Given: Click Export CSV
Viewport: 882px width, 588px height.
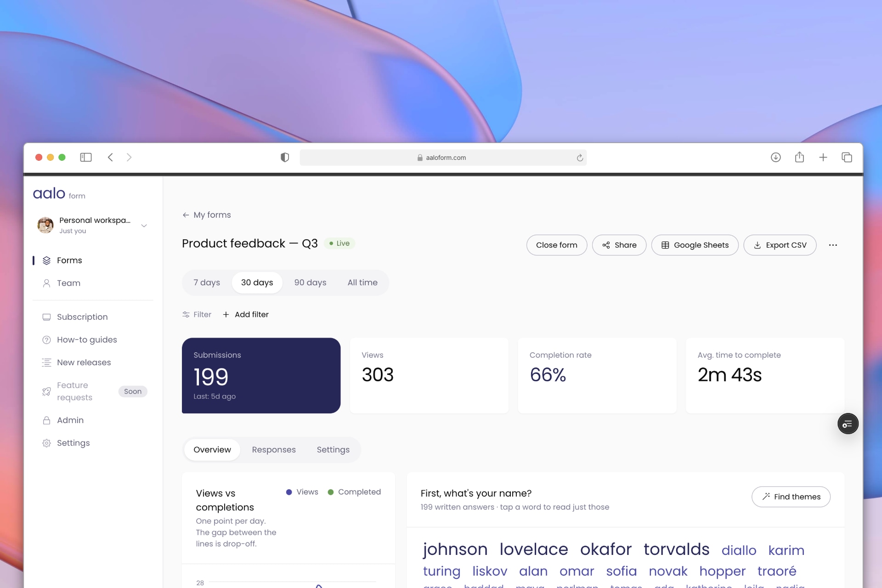Looking at the screenshot, I should click(780, 245).
